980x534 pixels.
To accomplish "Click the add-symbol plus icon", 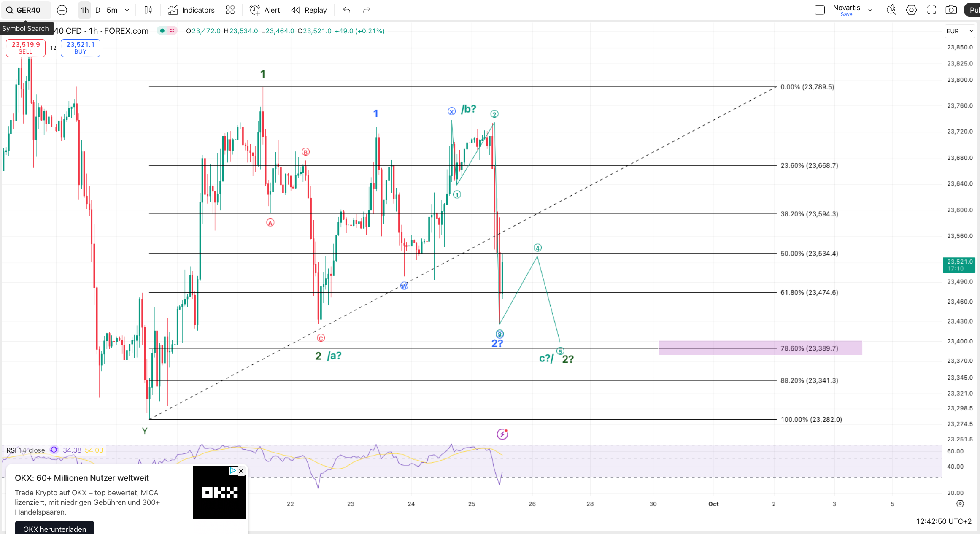I will 62,10.
